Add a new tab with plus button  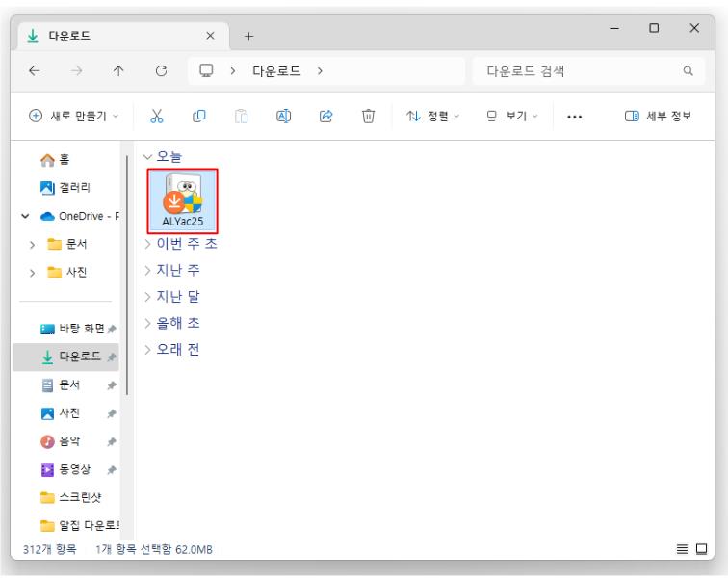[248, 37]
